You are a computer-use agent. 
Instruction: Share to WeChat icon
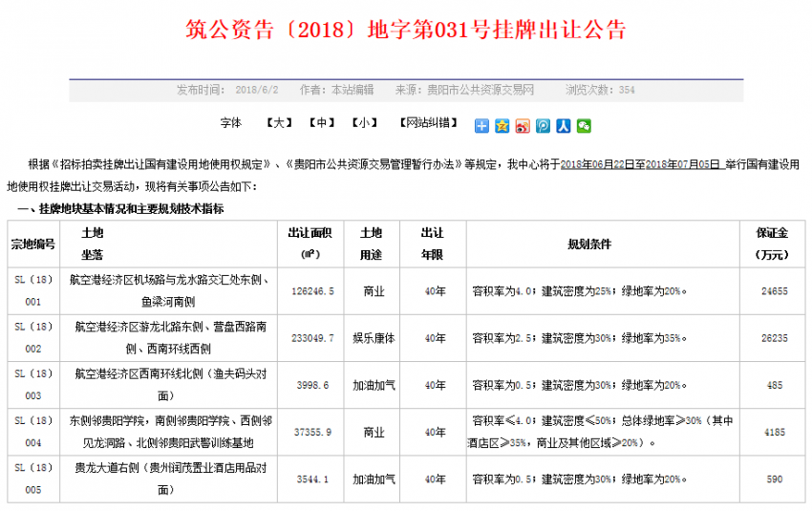(x=584, y=126)
